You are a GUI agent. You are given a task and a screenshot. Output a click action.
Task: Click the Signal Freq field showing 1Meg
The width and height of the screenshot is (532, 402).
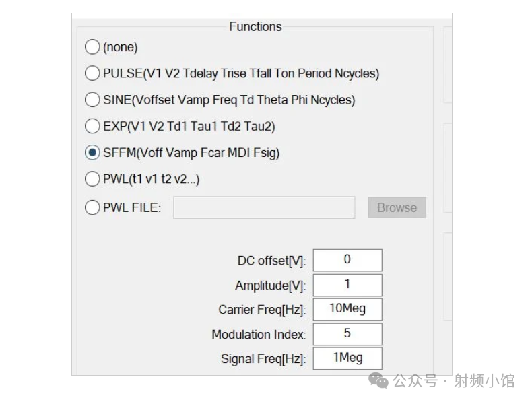[347, 358]
